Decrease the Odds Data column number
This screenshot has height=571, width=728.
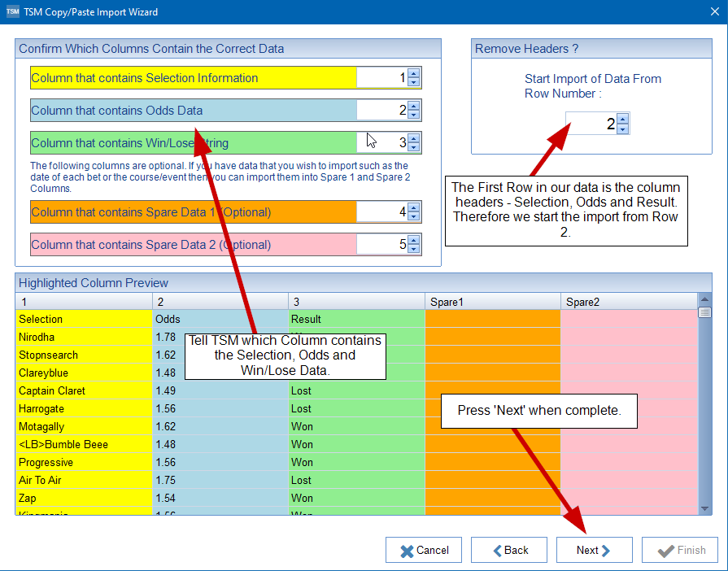click(x=413, y=115)
